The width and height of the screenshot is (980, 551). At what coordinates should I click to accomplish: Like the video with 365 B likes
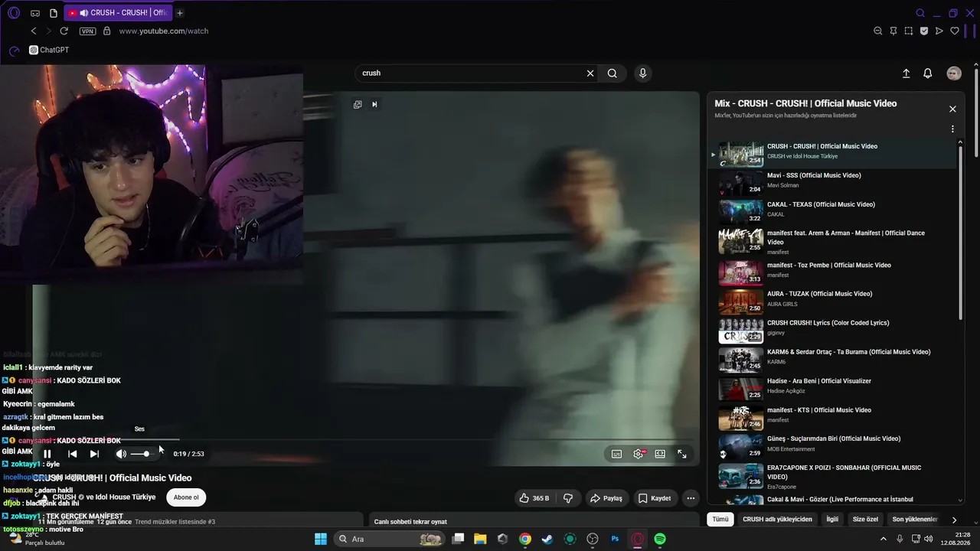[x=534, y=498]
